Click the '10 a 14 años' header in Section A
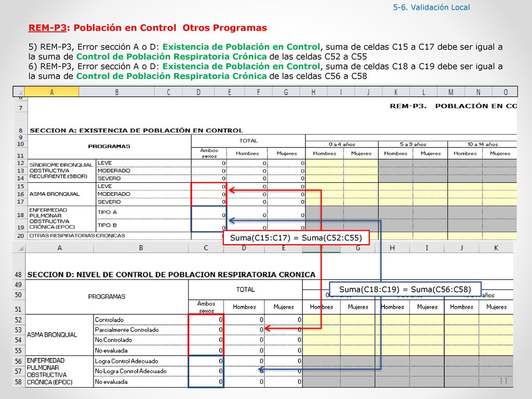The width and height of the screenshot is (532, 399). click(x=482, y=144)
